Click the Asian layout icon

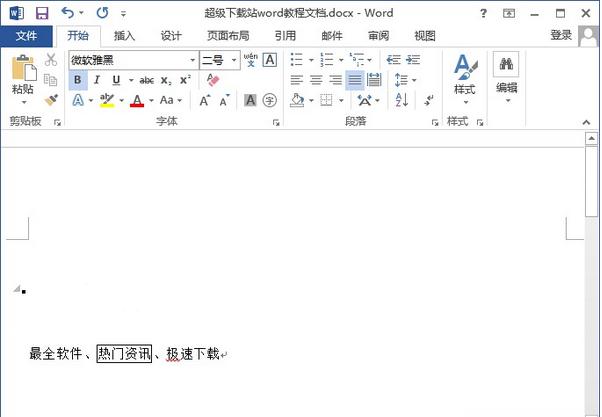tap(364, 101)
